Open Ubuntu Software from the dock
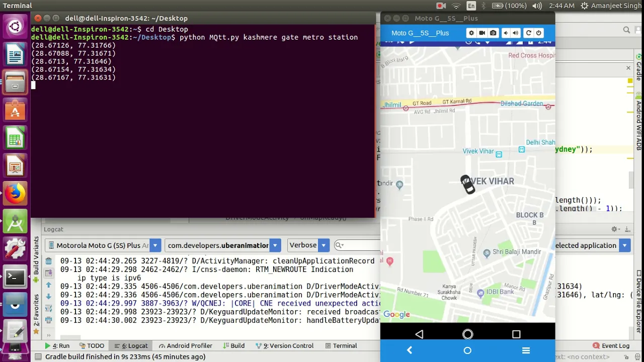The image size is (644, 362). click(x=15, y=110)
